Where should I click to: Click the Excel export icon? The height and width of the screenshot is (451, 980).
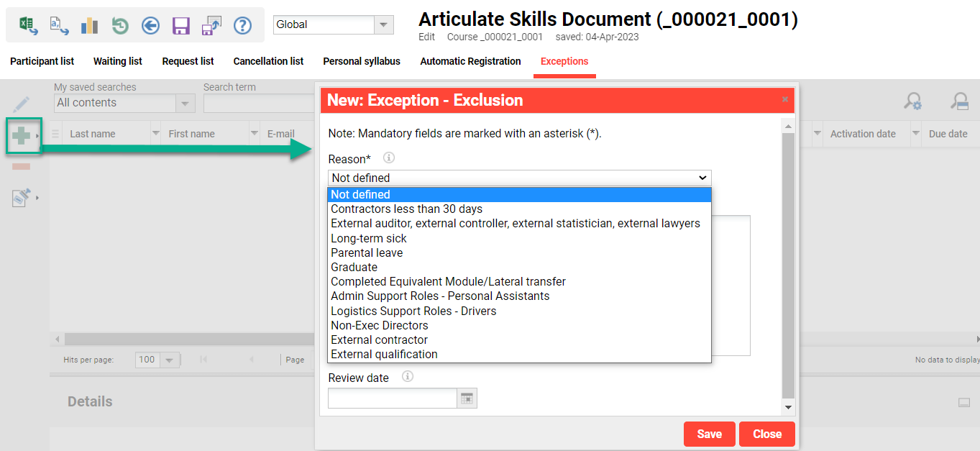[29, 27]
